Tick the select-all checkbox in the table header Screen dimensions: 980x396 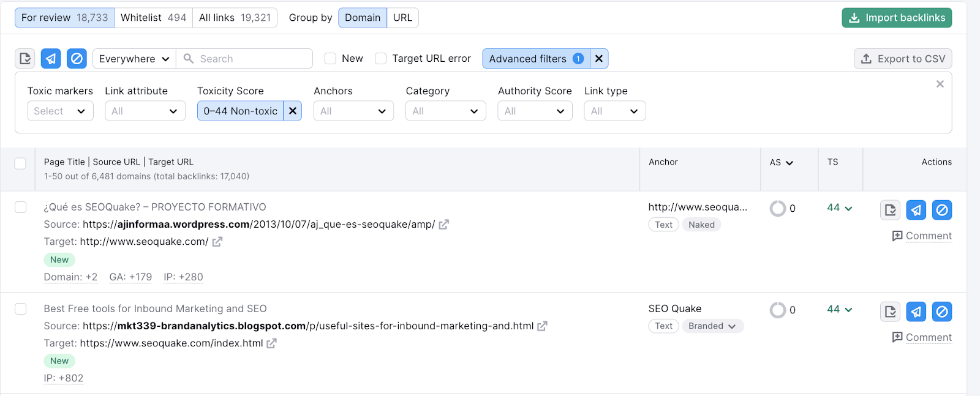pos(20,163)
